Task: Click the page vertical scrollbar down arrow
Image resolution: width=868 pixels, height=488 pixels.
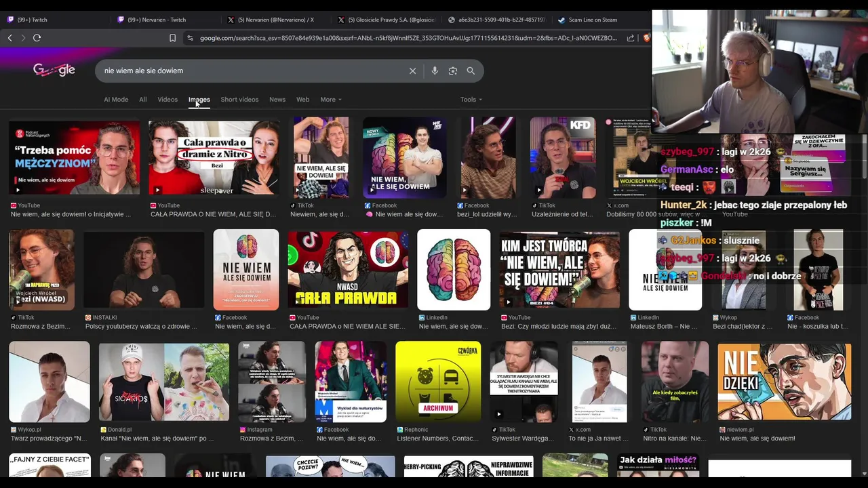Action: pos(864,474)
